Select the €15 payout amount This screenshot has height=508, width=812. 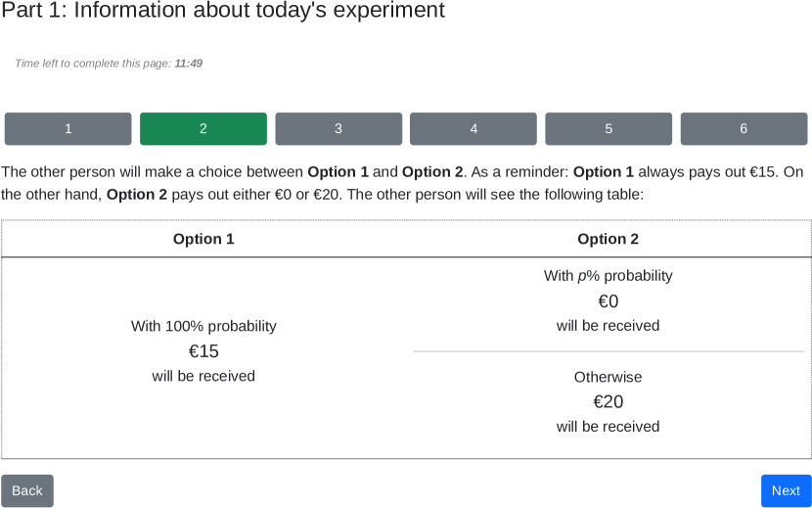(x=203, y=350)
